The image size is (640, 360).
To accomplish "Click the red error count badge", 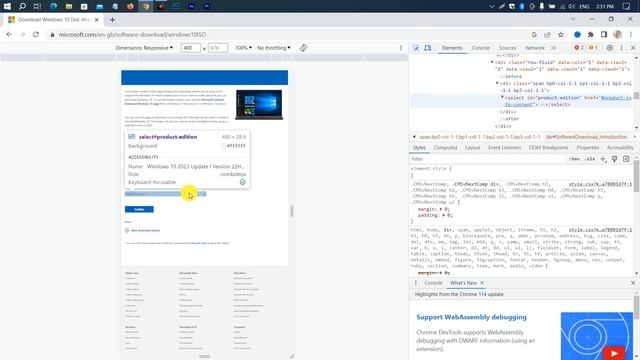I will (x=578, y=48).
